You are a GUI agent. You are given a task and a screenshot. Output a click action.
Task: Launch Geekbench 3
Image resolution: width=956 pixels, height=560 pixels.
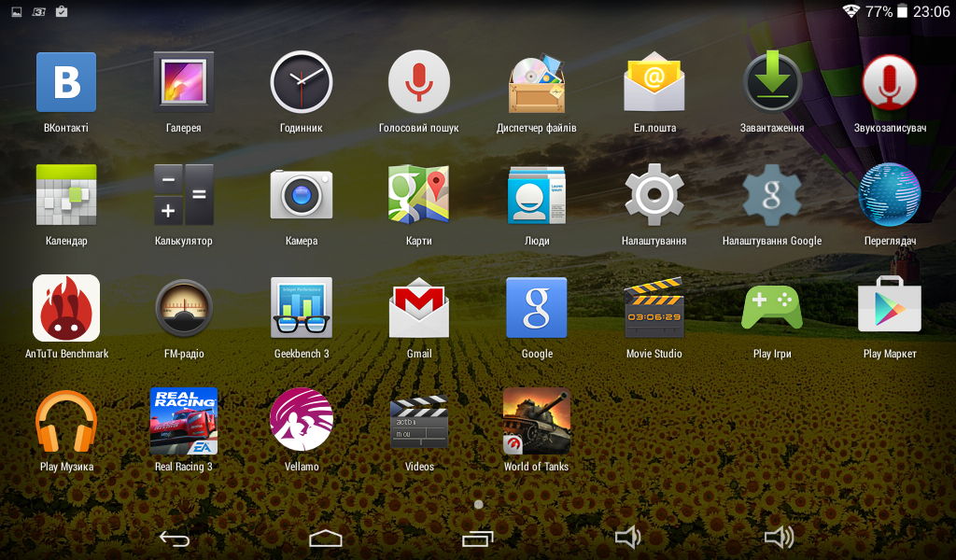pos(302,308)
